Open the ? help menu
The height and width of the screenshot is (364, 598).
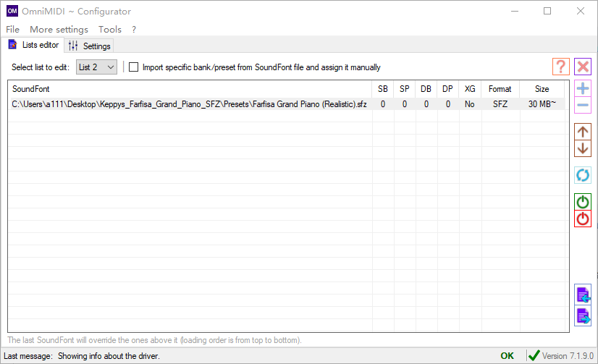coord(134,30)
